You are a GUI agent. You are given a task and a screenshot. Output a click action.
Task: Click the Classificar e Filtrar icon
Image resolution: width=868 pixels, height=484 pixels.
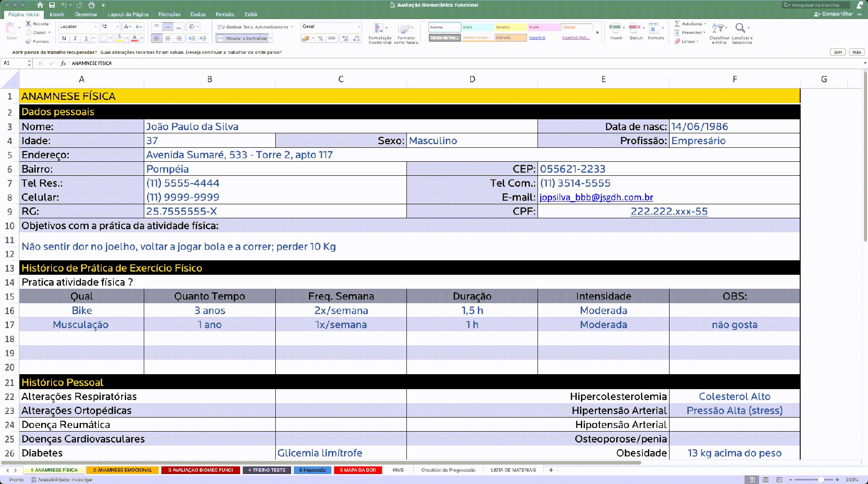[x=718, y=29]
